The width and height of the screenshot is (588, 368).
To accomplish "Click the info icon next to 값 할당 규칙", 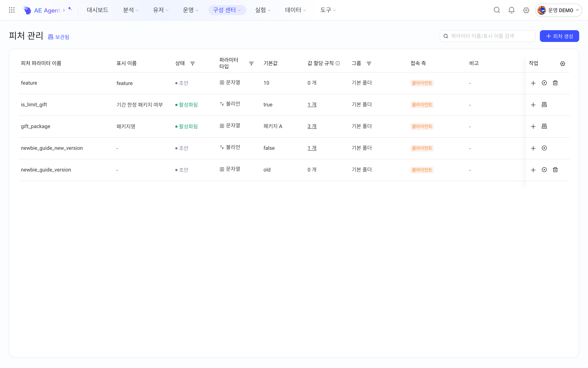I will tap(338, 63).
